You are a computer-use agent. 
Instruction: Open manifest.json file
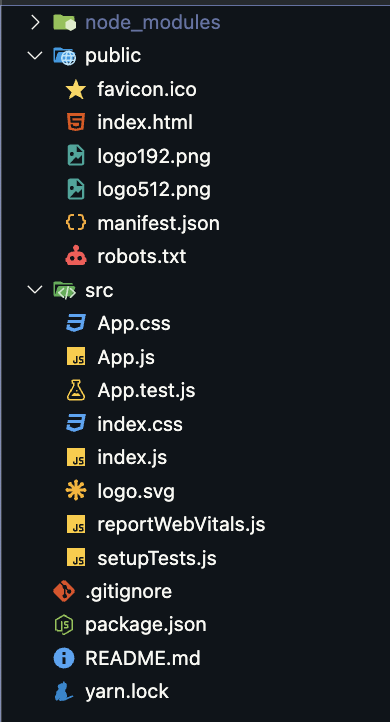(x=158, y=224)
